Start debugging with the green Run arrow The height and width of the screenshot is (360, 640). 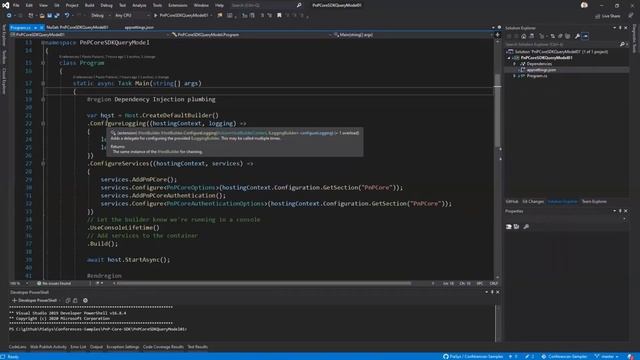click(156, 16)
